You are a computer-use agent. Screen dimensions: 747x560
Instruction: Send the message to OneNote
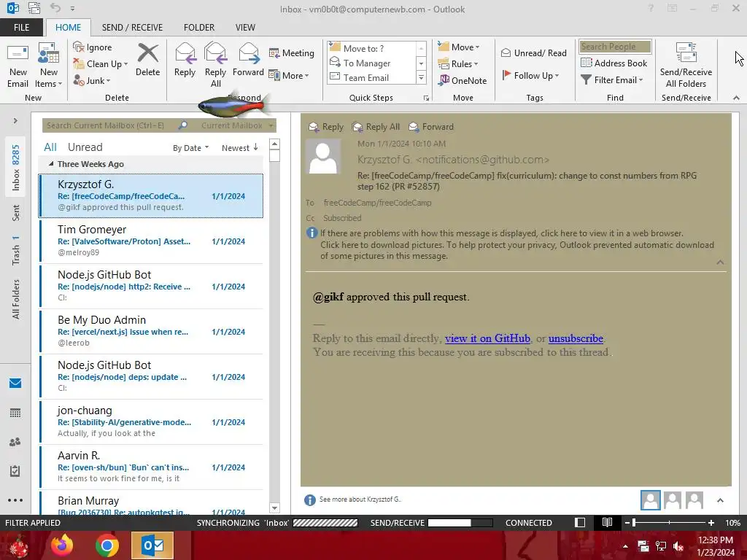(462, 80)
